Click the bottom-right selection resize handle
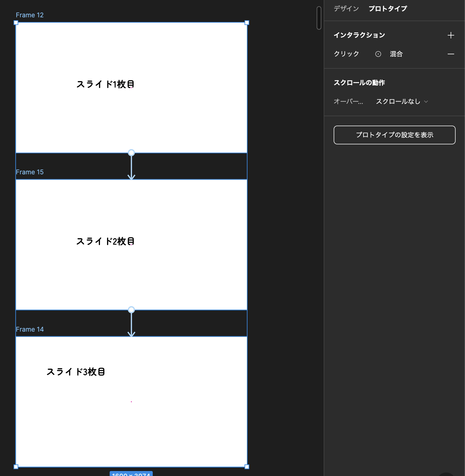The height and width of the screenshot is (476, 465). tap(247, 467)
